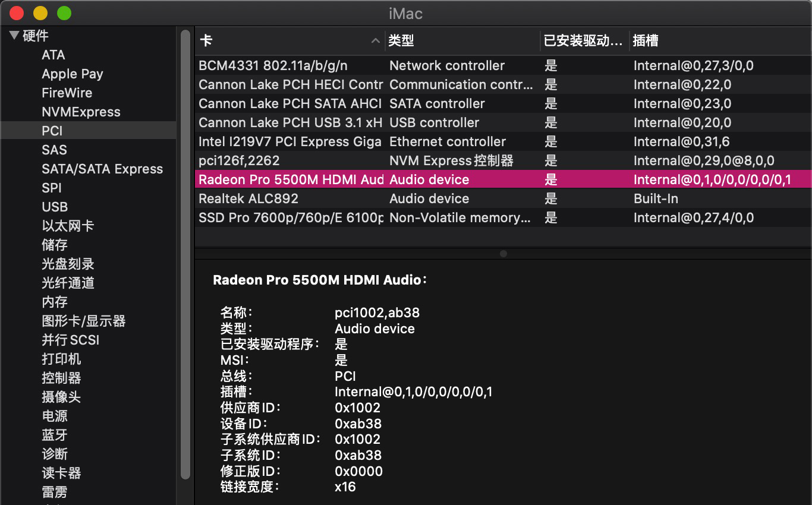Select the SSD Pro 7600p/760p row
Screen dimensions: 812x505
[x=503, y=217]
